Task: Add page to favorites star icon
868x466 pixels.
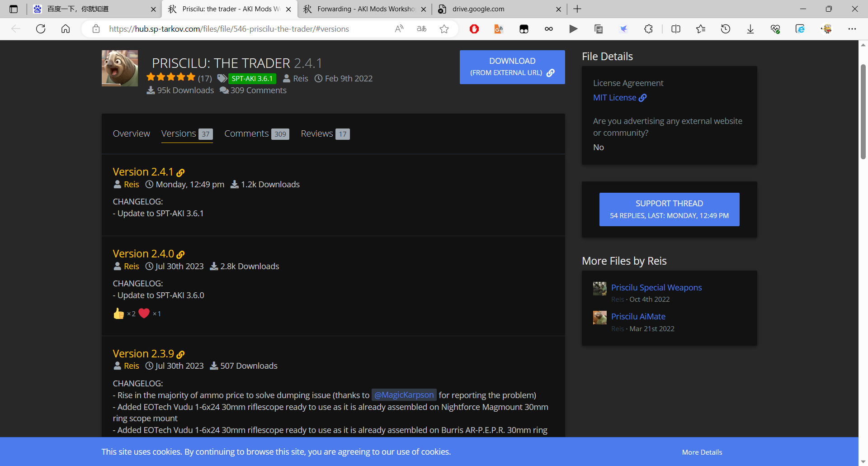Action: [x=444, y=29]
